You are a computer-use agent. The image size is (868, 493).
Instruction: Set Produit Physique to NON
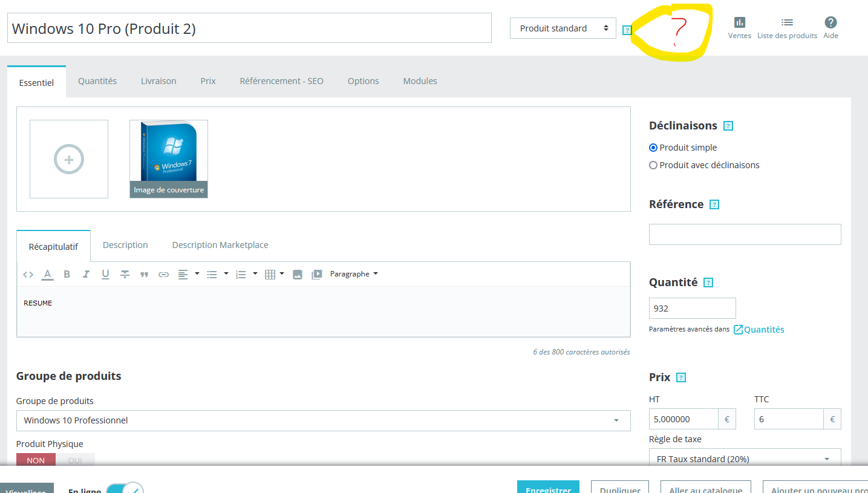tap(36, 460)
